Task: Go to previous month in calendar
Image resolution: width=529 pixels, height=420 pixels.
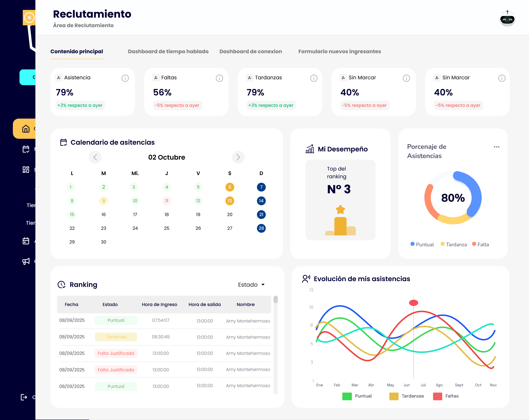Action: (95, 157)
